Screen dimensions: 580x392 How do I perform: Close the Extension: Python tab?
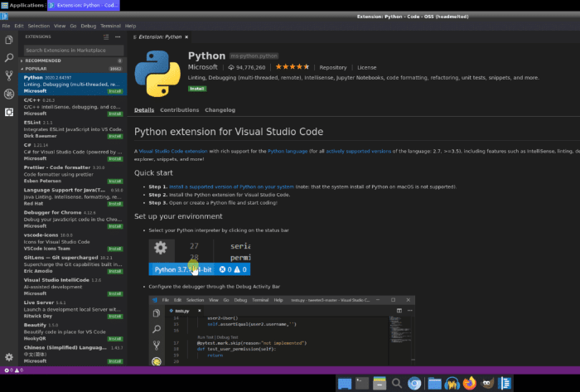click(186, 37)
